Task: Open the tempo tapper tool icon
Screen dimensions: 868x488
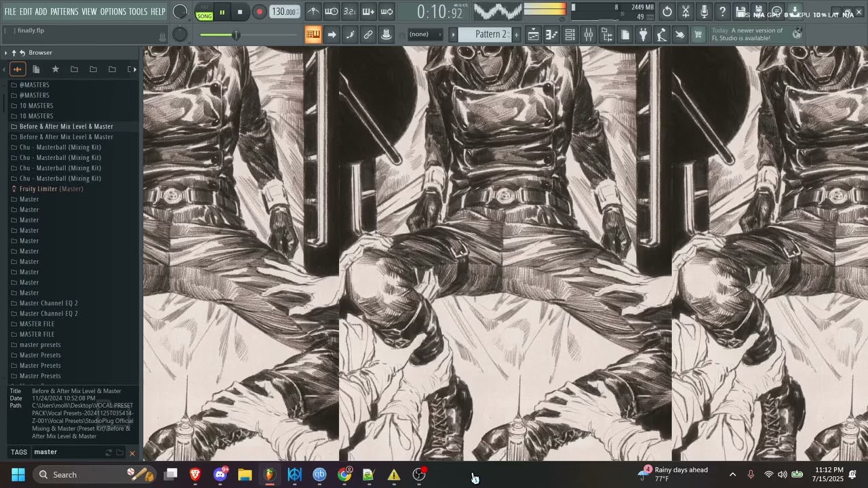Action: [661, 35]
